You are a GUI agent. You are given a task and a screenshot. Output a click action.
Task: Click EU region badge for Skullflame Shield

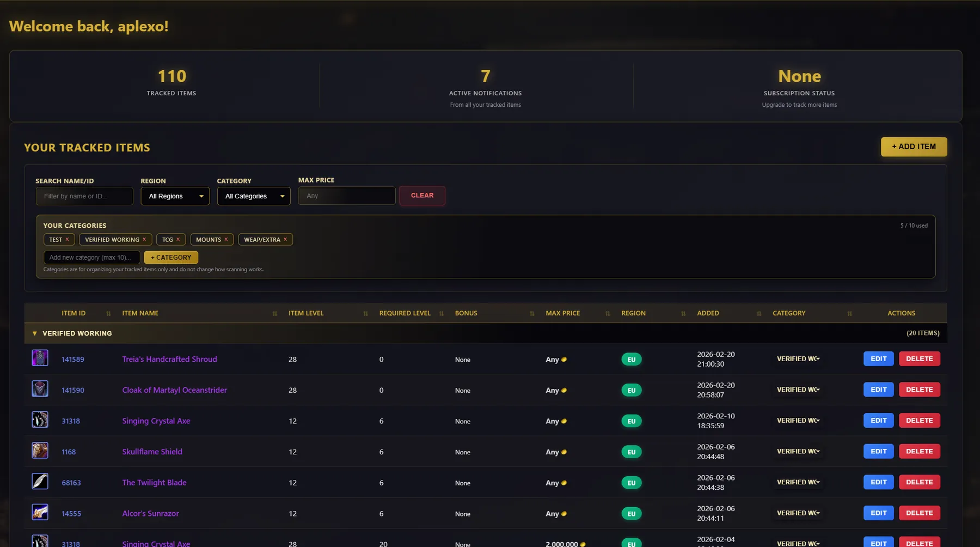tap(632, 452)
